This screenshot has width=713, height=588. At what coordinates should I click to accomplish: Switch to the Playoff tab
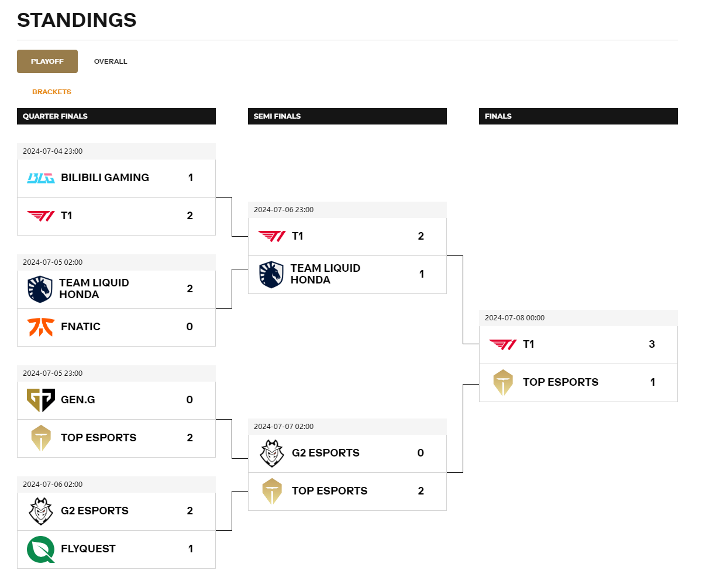tap(47, 61)
